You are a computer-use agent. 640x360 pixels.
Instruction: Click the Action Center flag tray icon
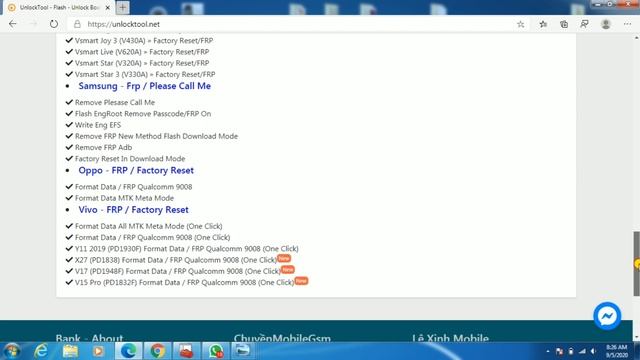point(559,351)
